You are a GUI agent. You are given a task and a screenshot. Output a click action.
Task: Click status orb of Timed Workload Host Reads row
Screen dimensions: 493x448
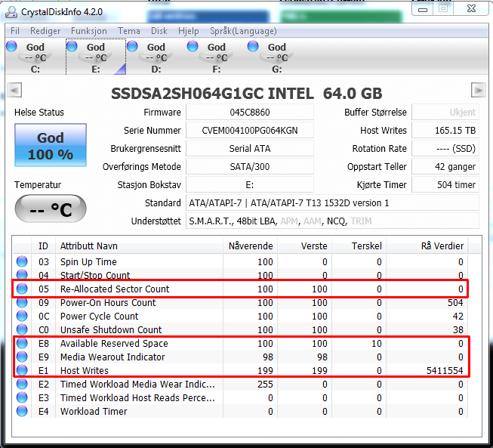pos(22,397)
